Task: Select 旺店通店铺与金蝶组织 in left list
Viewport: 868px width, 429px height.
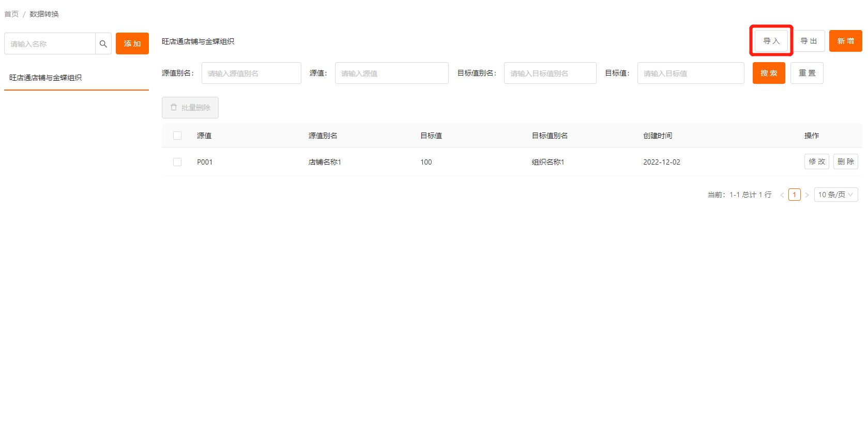Action: [x=45, y=78]
